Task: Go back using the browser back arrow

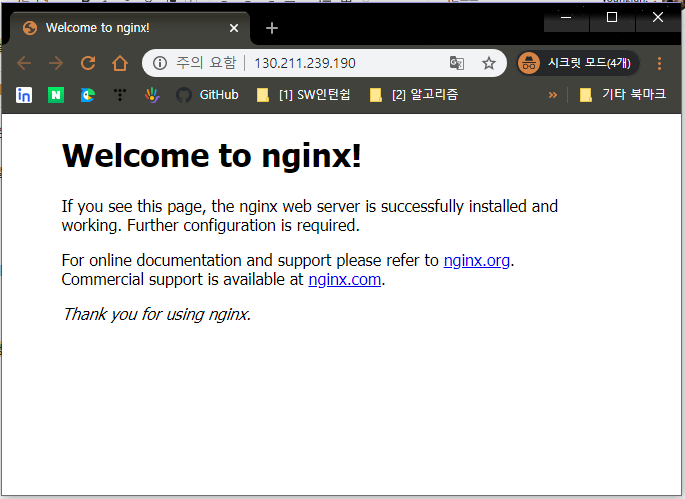Action: click(x=24, y=63)
